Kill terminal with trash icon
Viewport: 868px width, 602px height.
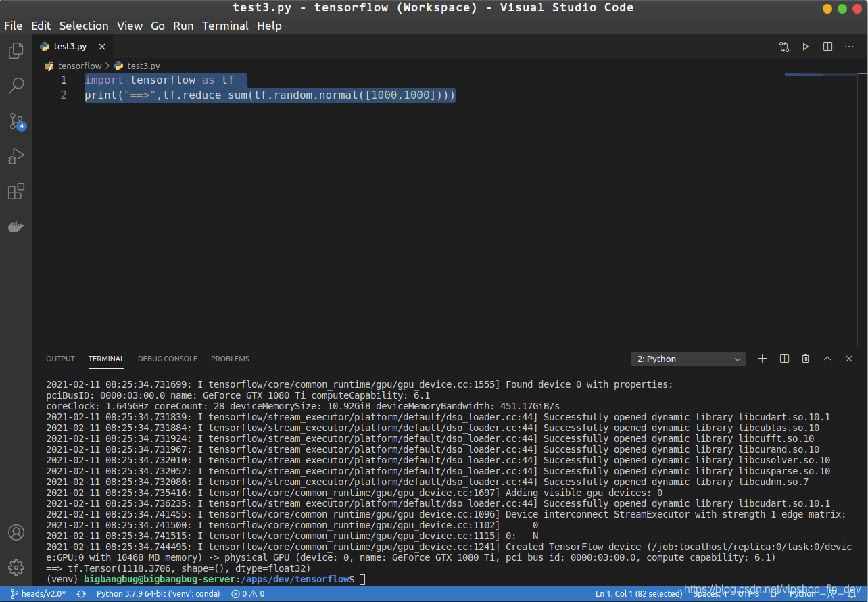pos(806,359)
